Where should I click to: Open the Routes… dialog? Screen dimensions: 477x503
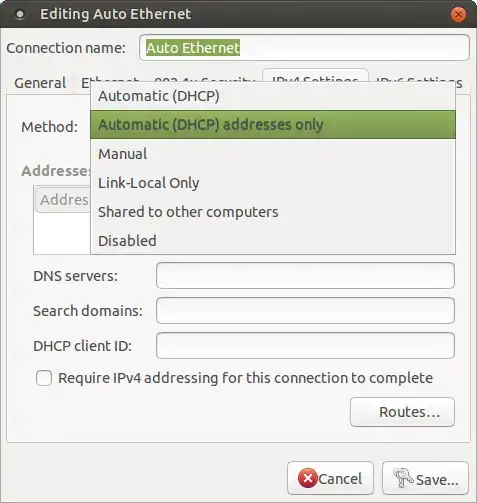coord(402,412)
